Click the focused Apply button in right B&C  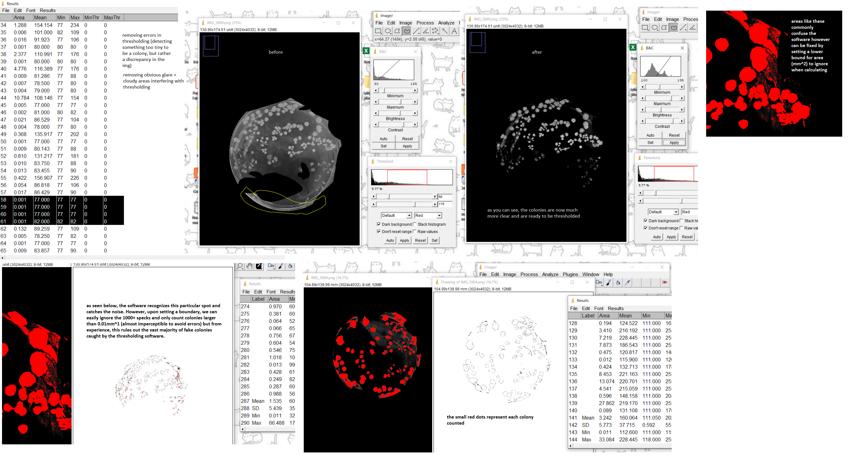[x=674, y=142]
